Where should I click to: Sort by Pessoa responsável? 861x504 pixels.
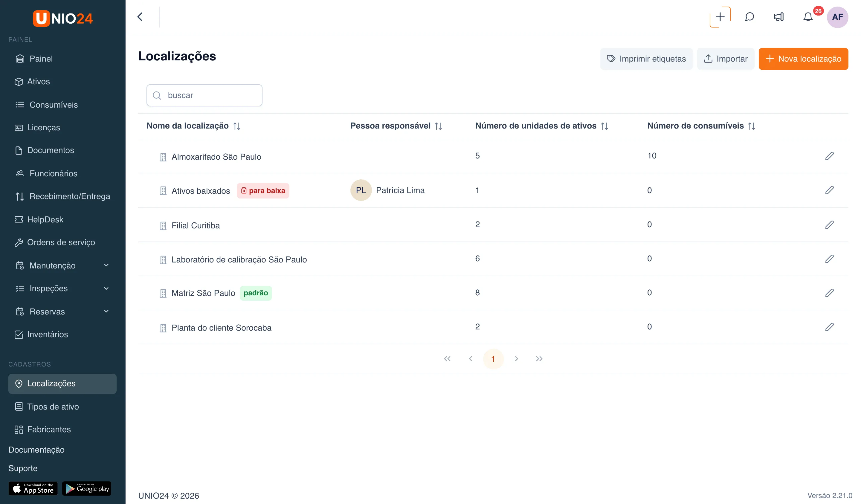click(x=438, y=126)
